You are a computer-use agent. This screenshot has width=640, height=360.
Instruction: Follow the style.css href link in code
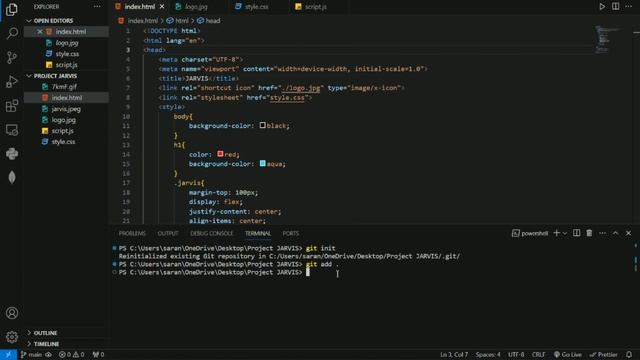point(287,98)
